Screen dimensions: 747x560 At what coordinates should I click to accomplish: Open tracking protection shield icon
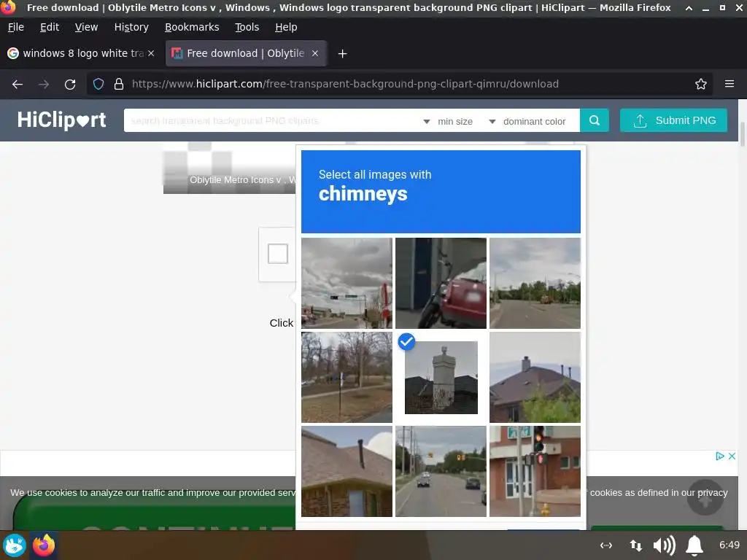[x=98, y=85]
